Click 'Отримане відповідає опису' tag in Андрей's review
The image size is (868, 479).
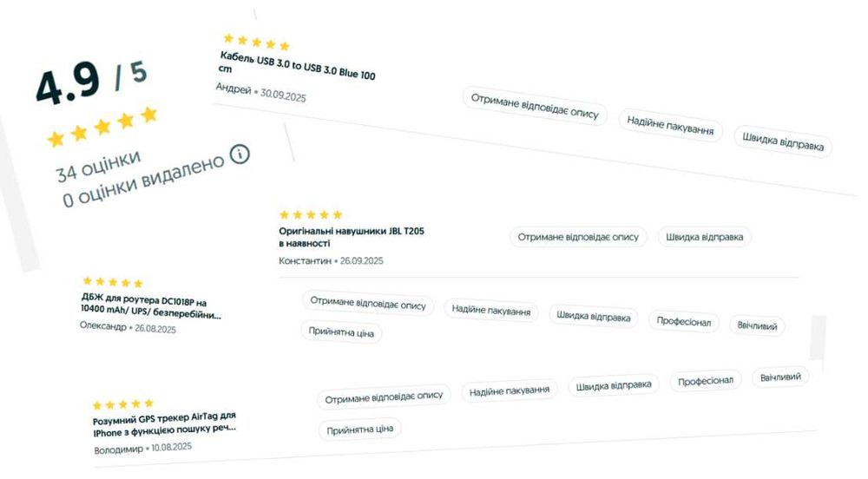(x=535, y=106)
